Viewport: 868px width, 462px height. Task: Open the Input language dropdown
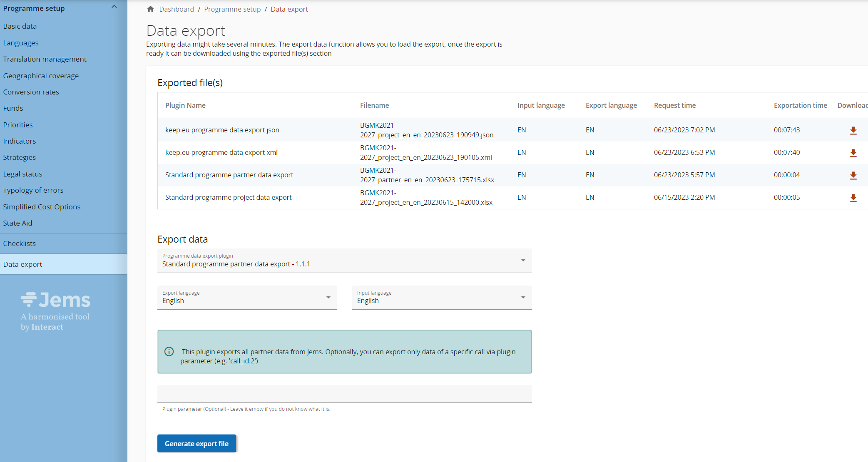(x=442, y=298)
